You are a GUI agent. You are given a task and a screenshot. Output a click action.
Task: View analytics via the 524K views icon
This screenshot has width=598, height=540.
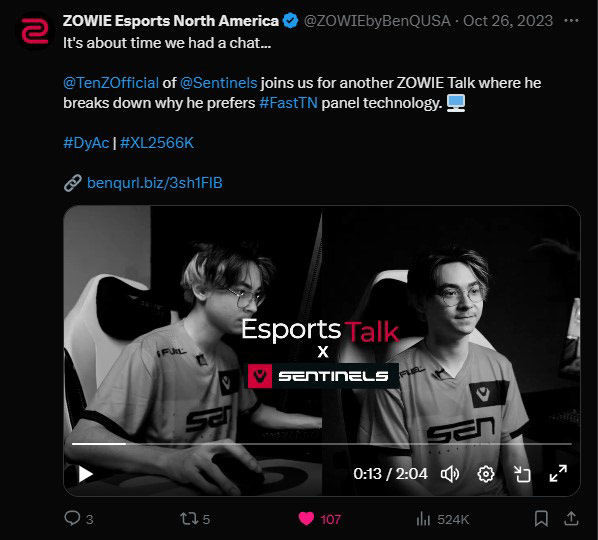[423, 519]
